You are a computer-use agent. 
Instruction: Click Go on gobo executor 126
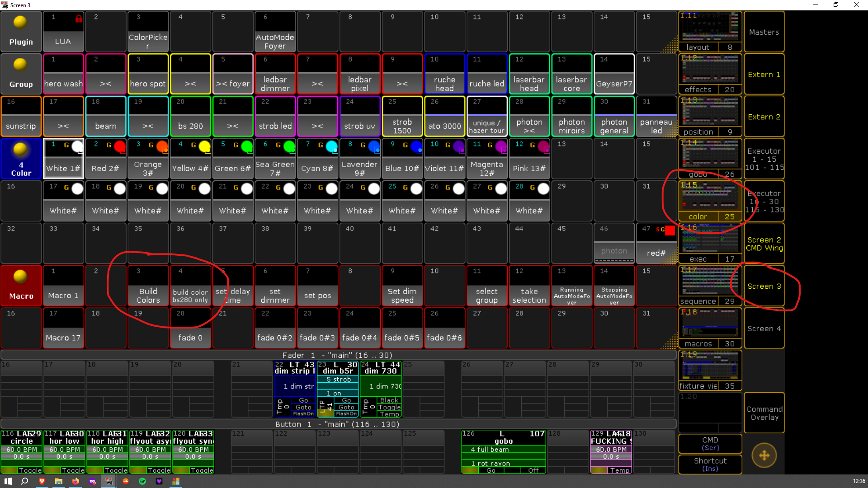click(491, 470)
